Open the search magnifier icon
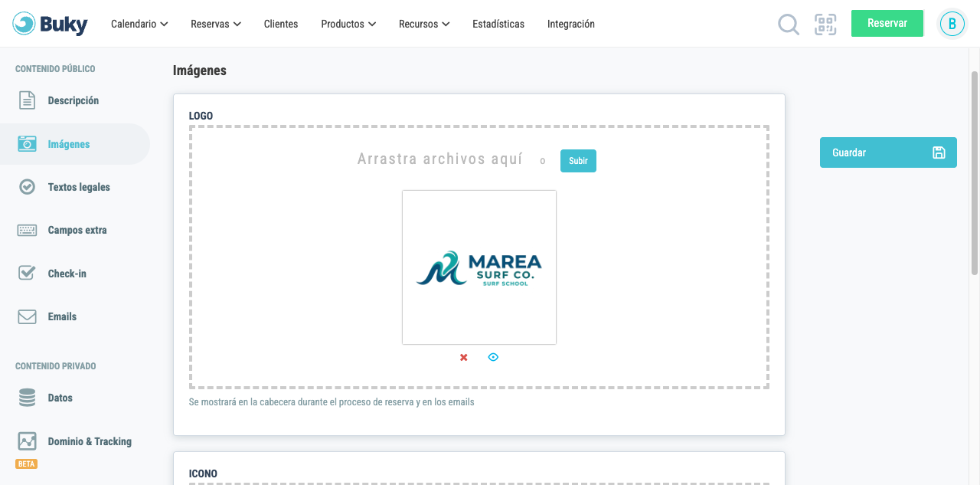The width and height of the screenshot is (980, 485). 789,25
